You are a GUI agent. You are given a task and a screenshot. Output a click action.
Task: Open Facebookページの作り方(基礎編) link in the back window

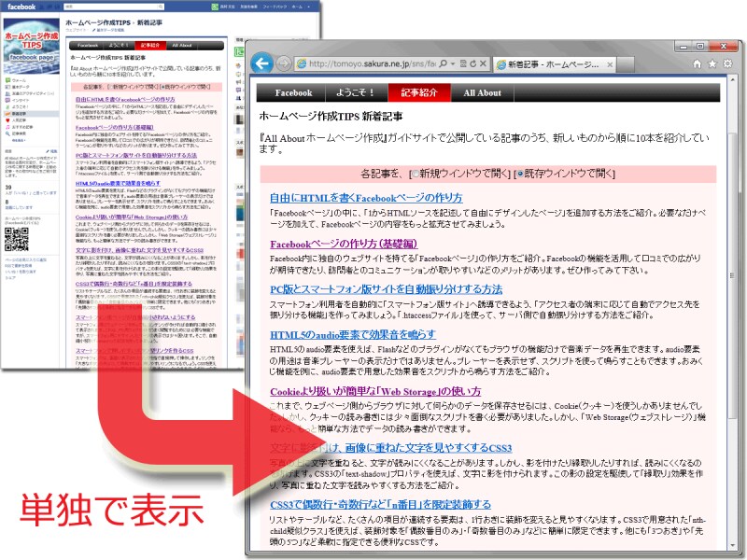(114, 127)
